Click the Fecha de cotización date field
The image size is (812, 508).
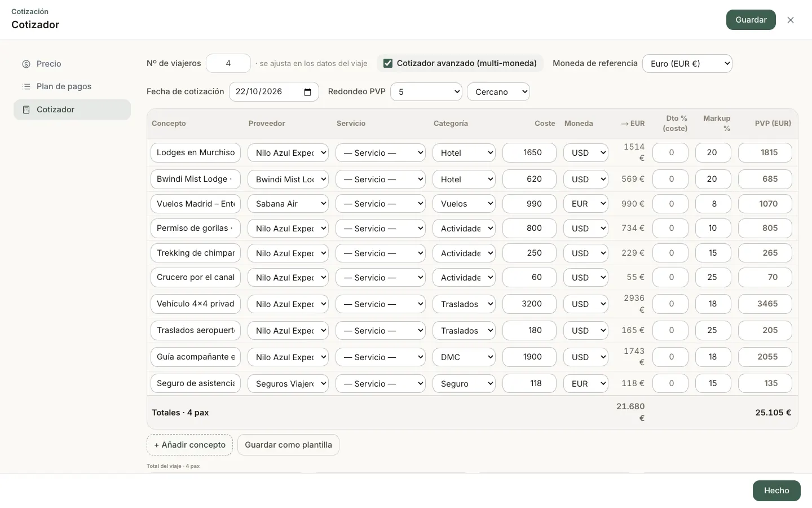pyautogui.click(x=274, y=91)
